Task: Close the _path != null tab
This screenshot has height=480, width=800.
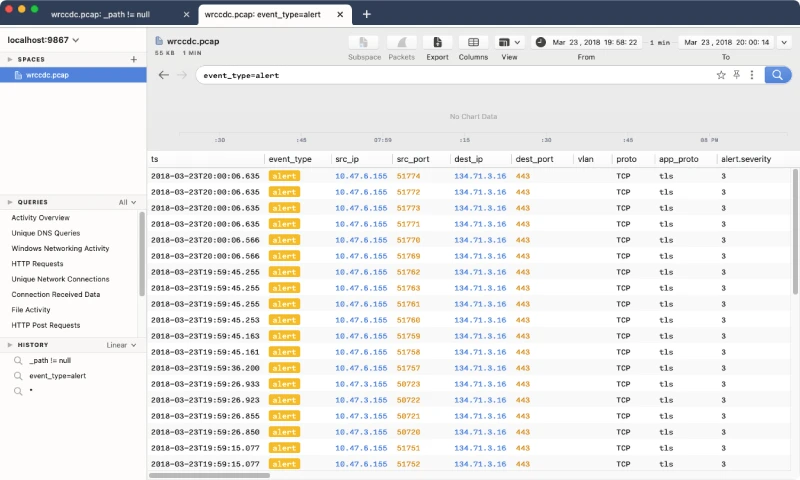Action: pyautogui.click(x=186, y=14)
